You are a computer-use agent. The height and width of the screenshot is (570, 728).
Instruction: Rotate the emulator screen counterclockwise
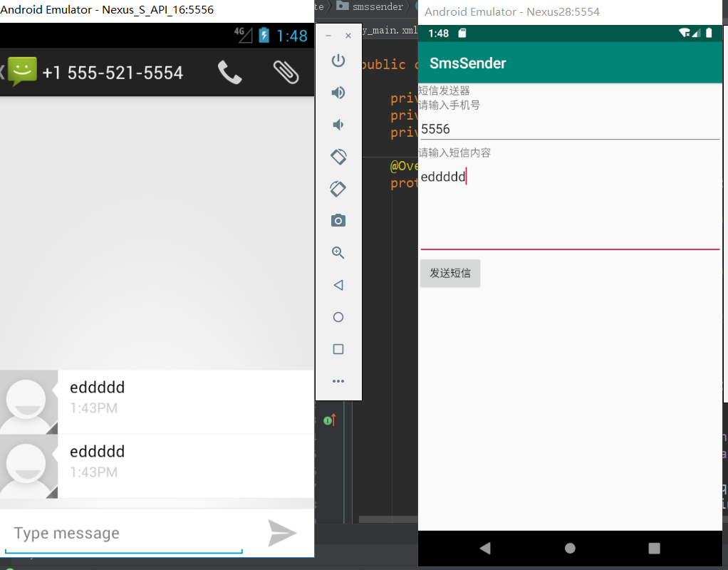coord(338,157)
